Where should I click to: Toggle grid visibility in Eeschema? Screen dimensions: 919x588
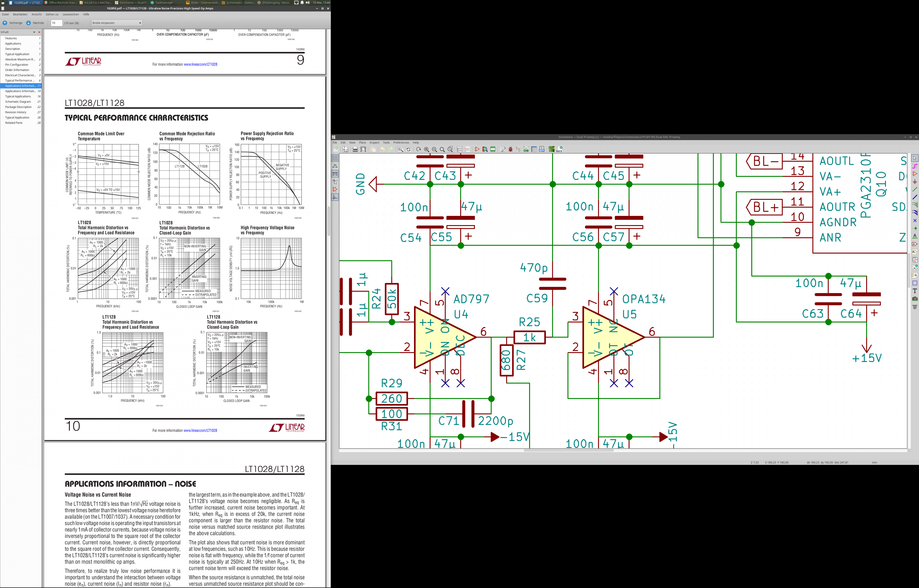tap(335, 158)
